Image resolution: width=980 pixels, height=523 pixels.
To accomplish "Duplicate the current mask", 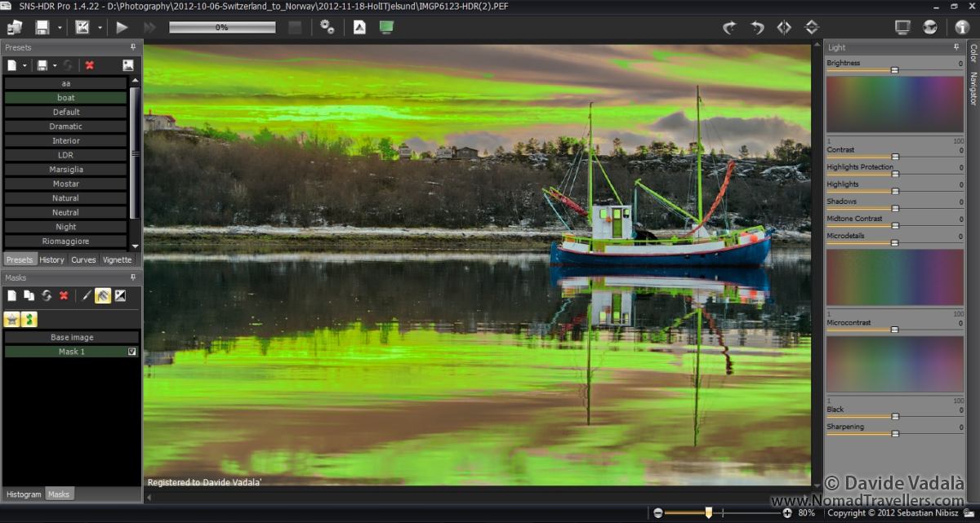I will 29,295.
